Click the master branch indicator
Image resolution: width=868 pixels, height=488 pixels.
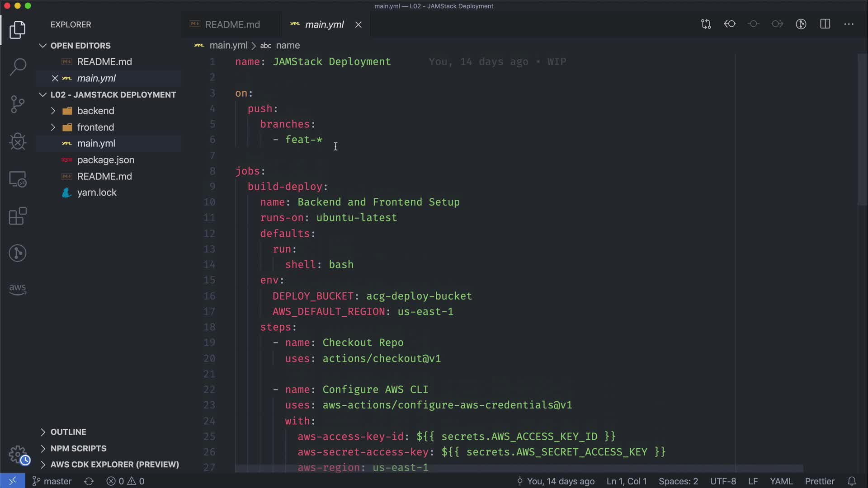tap(52, 481)
